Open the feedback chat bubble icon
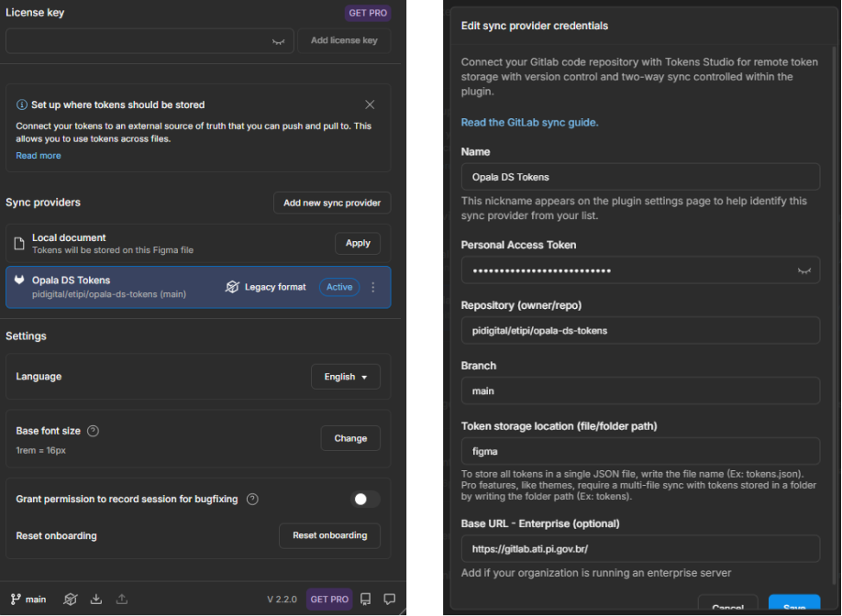This screenshot has width=842, height=616. (390, 599)
